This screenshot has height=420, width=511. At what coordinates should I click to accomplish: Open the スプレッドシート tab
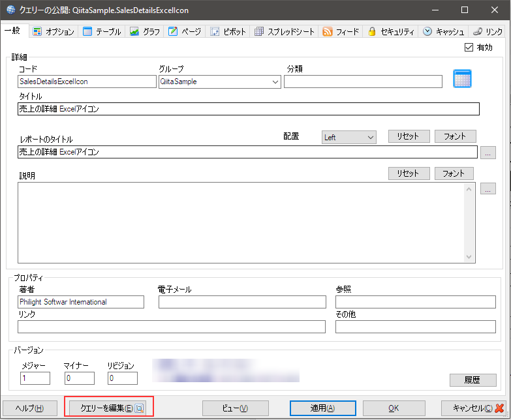pos(285,31)
